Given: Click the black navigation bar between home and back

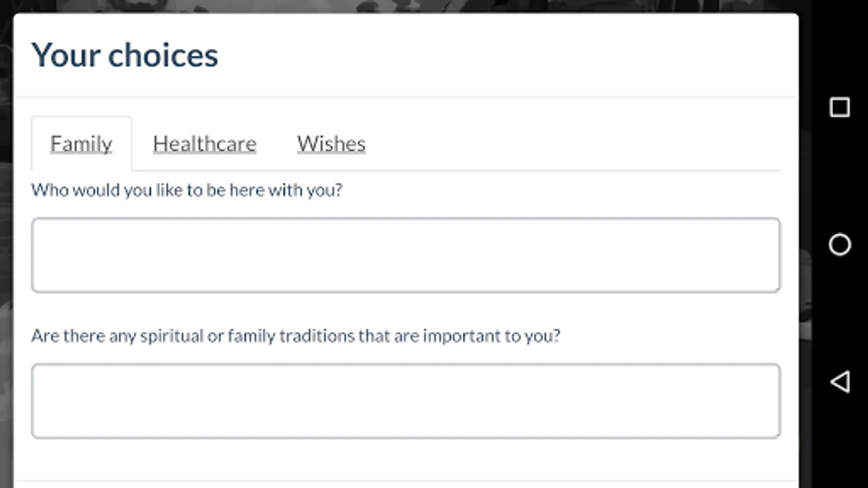Looking at the screenshot, I should [x=840, y=313].
